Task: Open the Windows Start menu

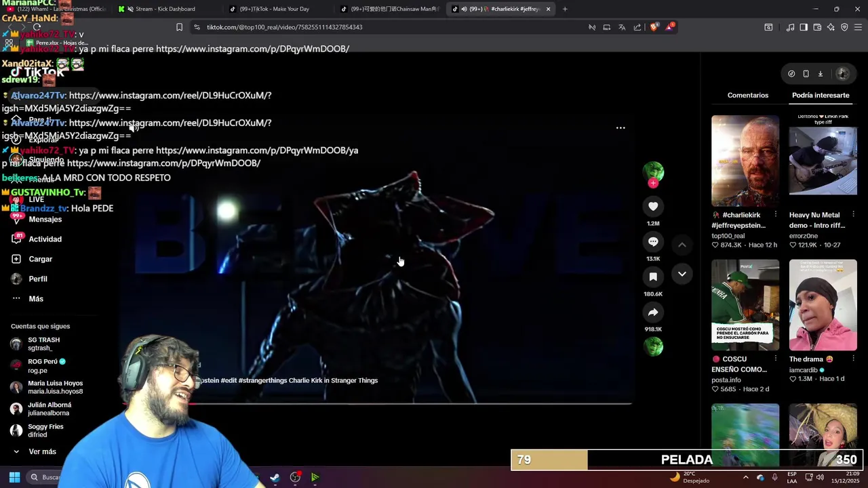Action: [14, 477]
